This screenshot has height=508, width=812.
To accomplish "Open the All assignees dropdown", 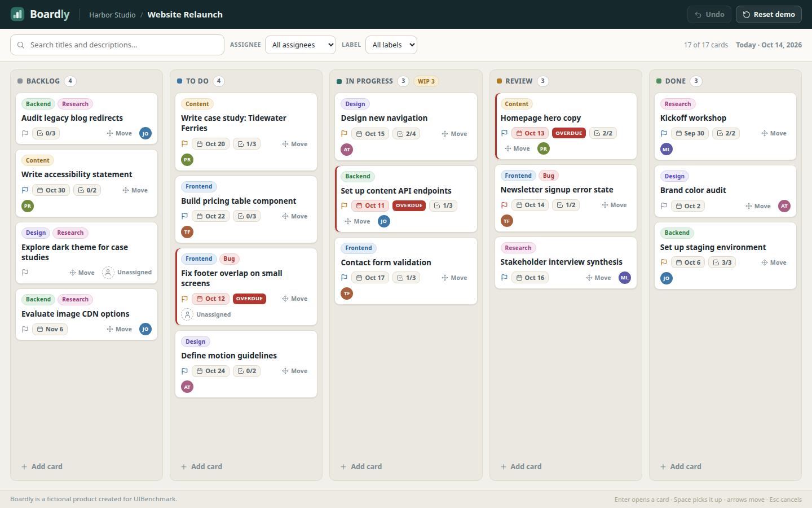I will 301,45.
